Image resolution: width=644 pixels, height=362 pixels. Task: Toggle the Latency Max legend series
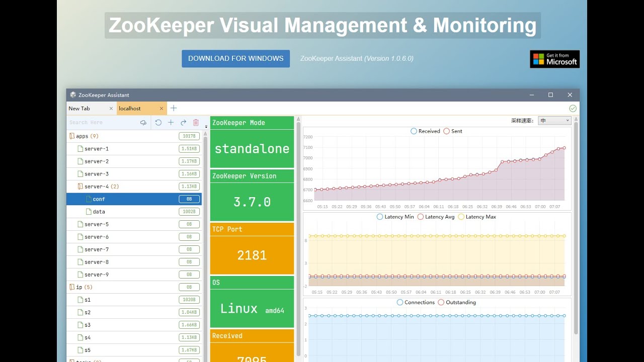477,217
